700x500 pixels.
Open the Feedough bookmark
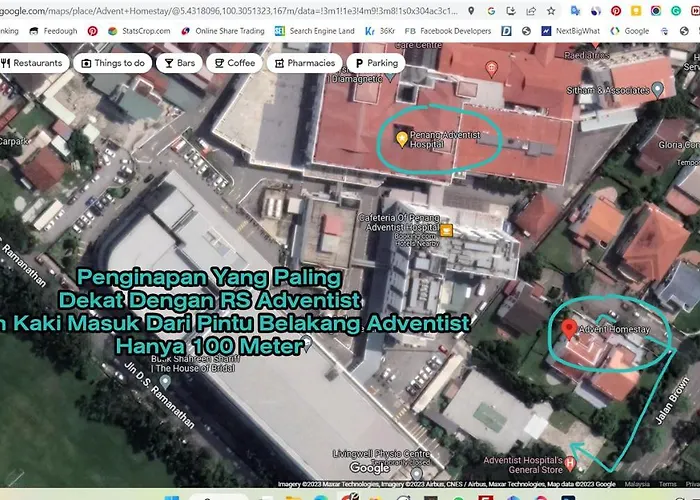coord(54,31)
